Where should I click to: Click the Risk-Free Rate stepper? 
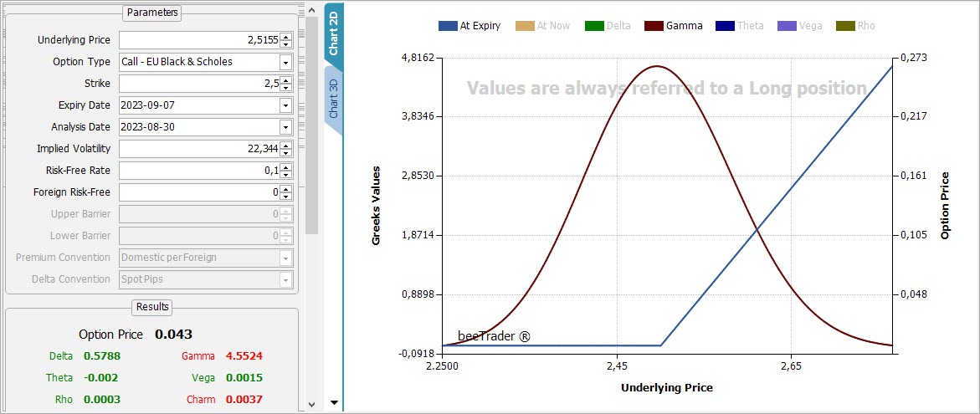click(285, 171)
